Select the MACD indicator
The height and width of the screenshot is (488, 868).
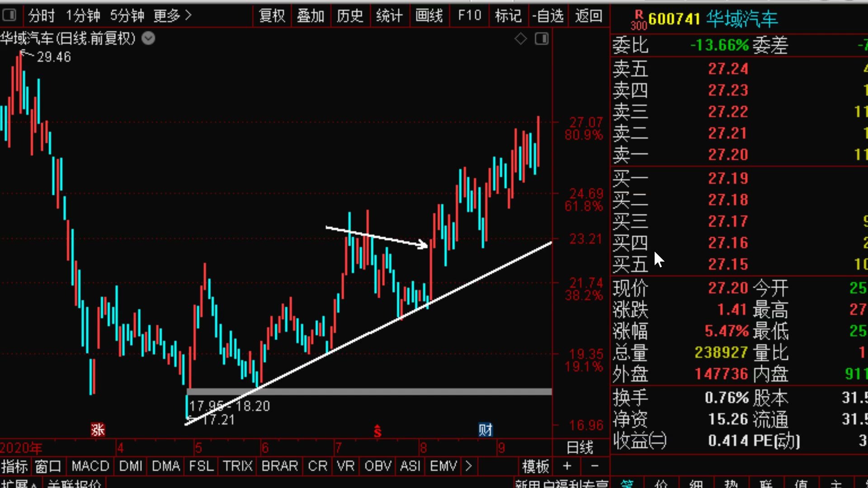pos(90,466)
